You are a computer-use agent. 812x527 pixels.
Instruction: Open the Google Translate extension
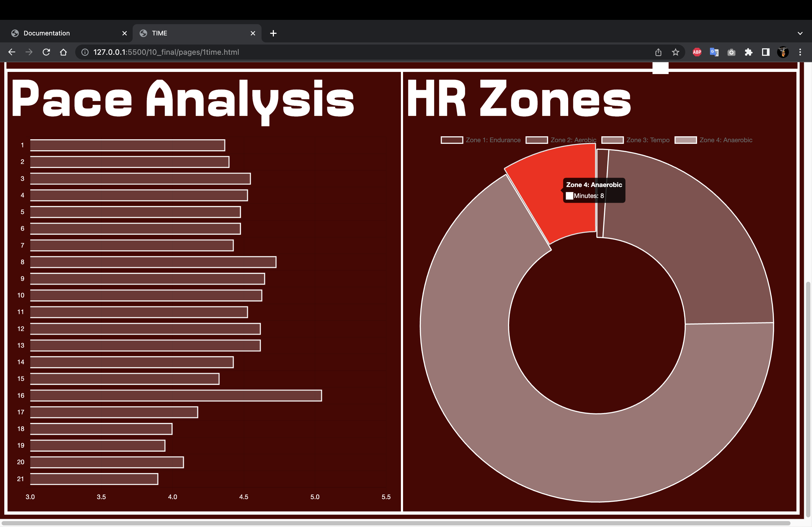click(714, 52)
